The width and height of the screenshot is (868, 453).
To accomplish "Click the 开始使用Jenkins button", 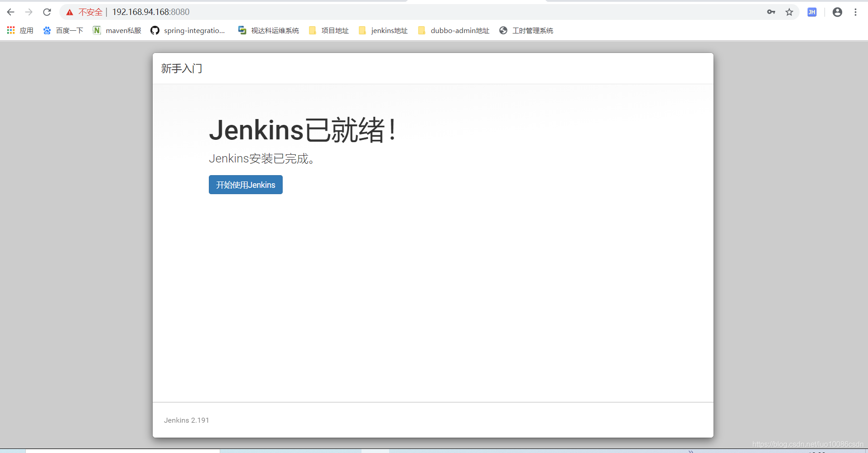I will tap(246, 185).
